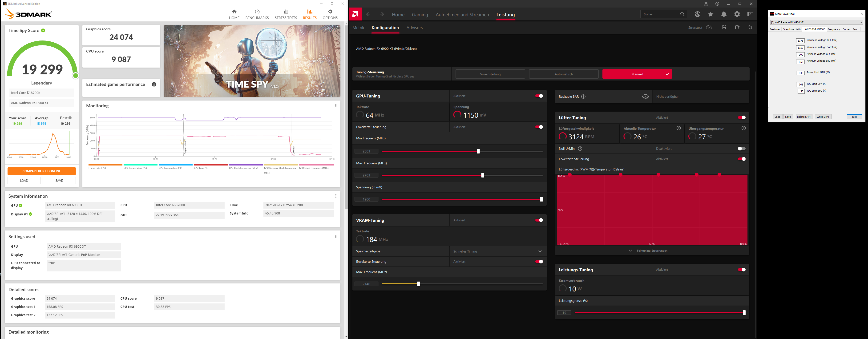Click the Compare Result Online button

(x=41, y=171)
